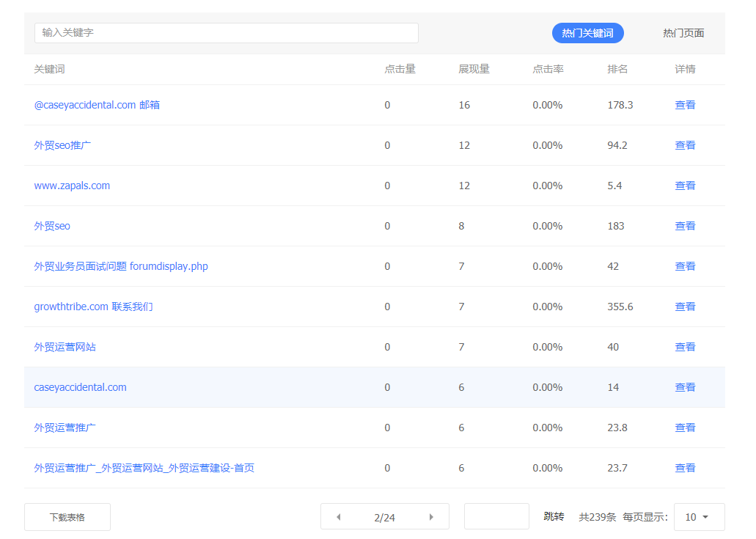Viewport: 756px width, 539px height.
Task: Click the 下载表格 button
Action: (x=67, y=517)
